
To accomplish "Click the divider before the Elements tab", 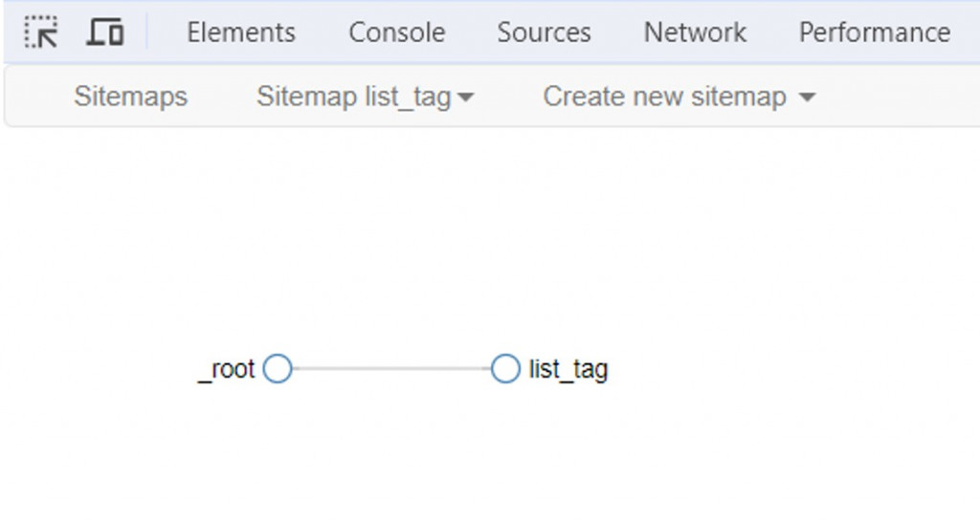I will point(147,32).
